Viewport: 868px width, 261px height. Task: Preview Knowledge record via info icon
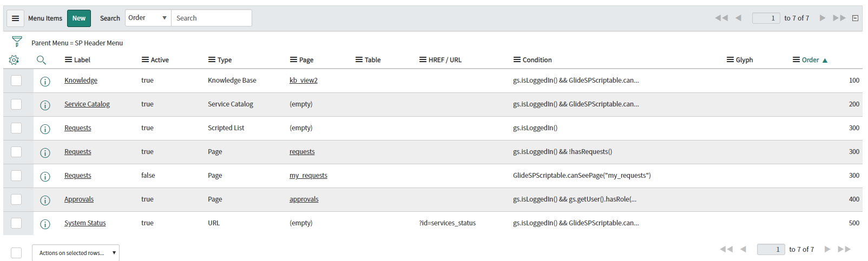tap(45, 81)
